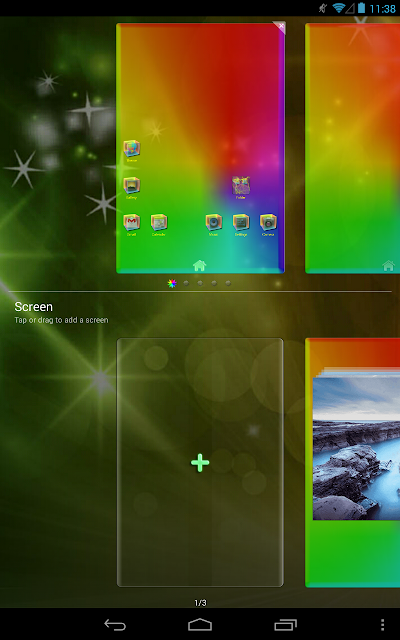
Task: Open the Browser cube icon
Action: pos(132,149)
